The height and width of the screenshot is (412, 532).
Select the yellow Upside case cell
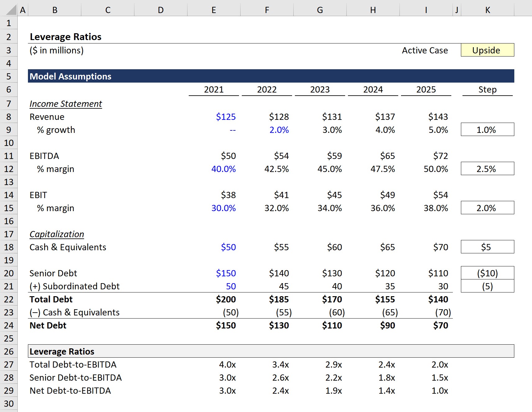(x=487, y=50)
